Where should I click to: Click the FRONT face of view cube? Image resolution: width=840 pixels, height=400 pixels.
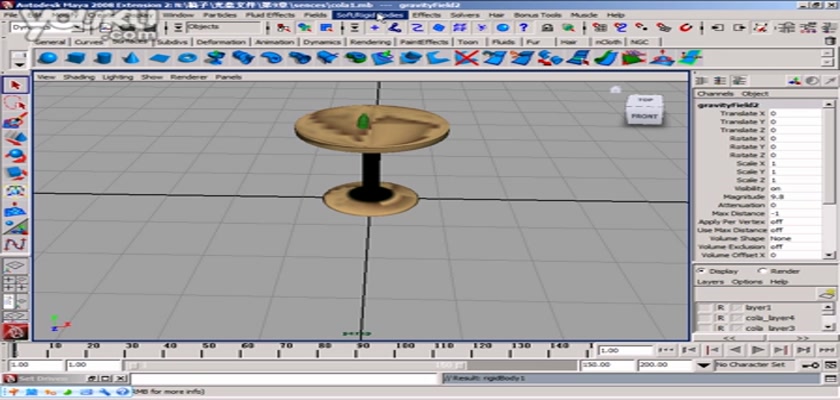(x=644, y=116)
